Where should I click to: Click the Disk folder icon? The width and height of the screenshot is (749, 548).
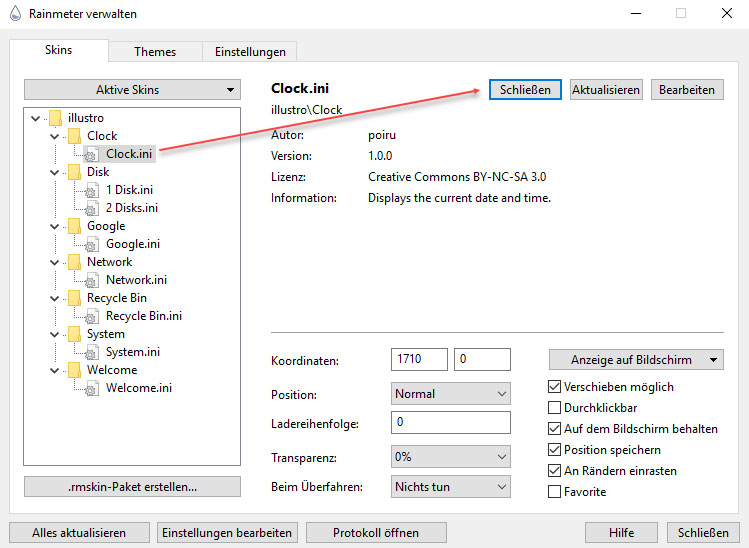[75, 172]
